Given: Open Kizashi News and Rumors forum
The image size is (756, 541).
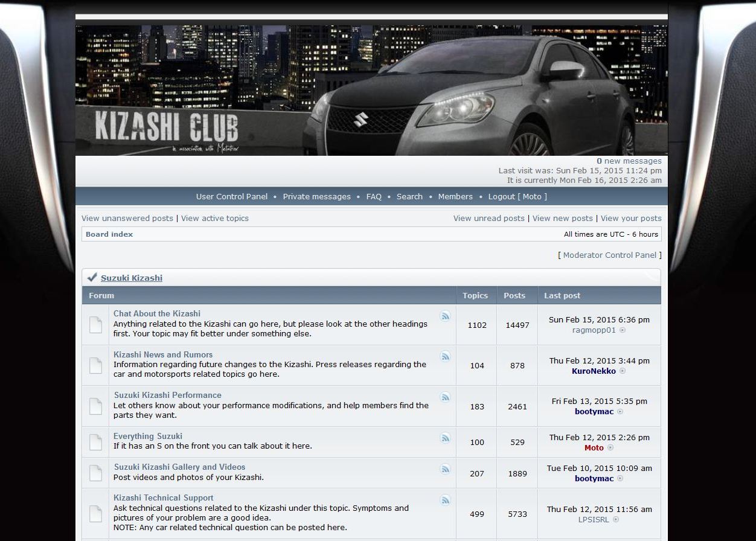Looking at the screenshot, I should coord(163,354).
